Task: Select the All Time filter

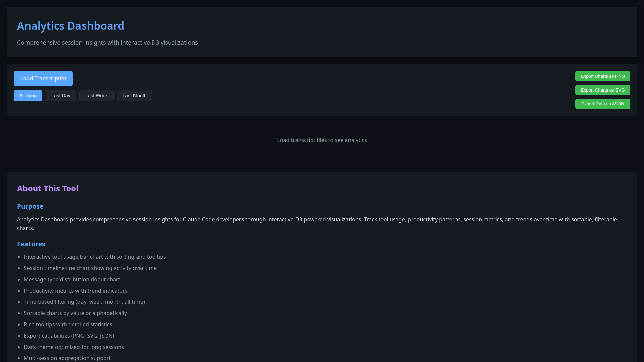Action: pos(28,96)
